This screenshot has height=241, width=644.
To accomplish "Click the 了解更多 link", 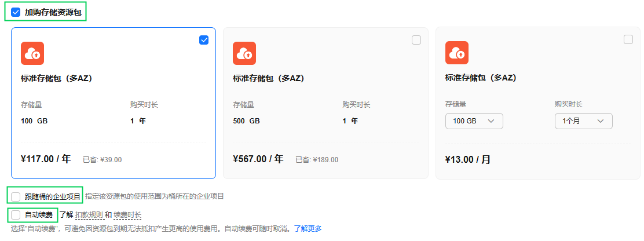I will click(308, 229).
